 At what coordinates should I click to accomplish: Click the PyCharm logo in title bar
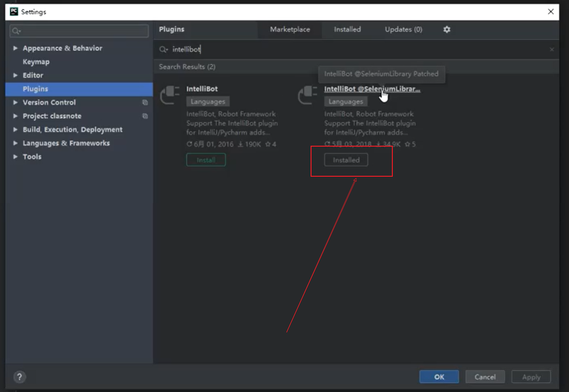point(14,12)
